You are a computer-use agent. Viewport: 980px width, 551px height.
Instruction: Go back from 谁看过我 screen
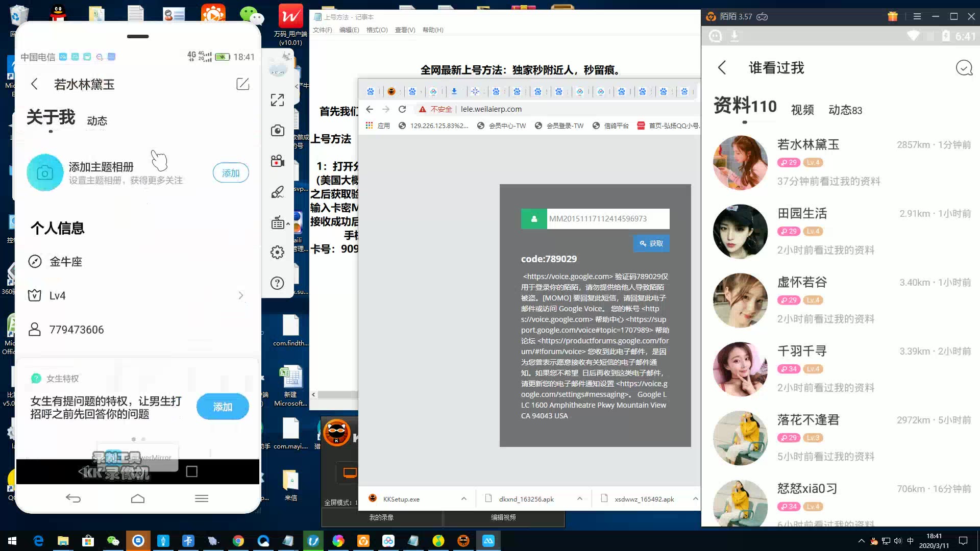tap(722, 67)
